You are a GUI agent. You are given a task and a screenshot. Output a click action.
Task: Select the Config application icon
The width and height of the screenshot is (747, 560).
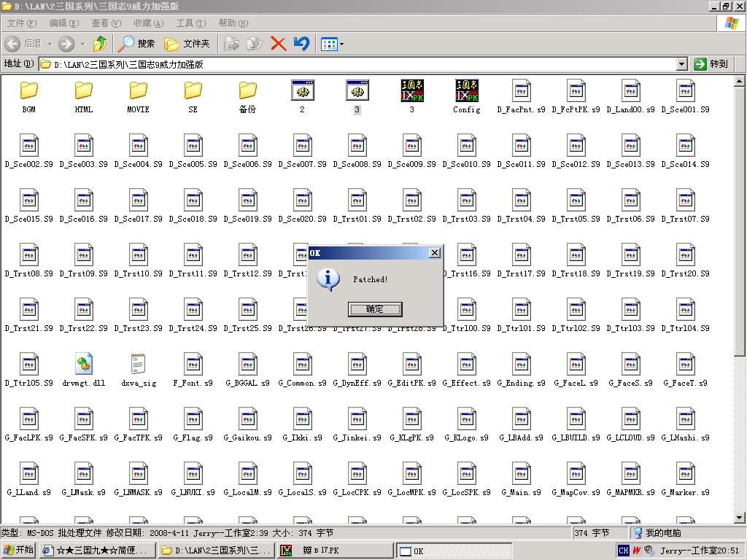[x=466, y=91]
